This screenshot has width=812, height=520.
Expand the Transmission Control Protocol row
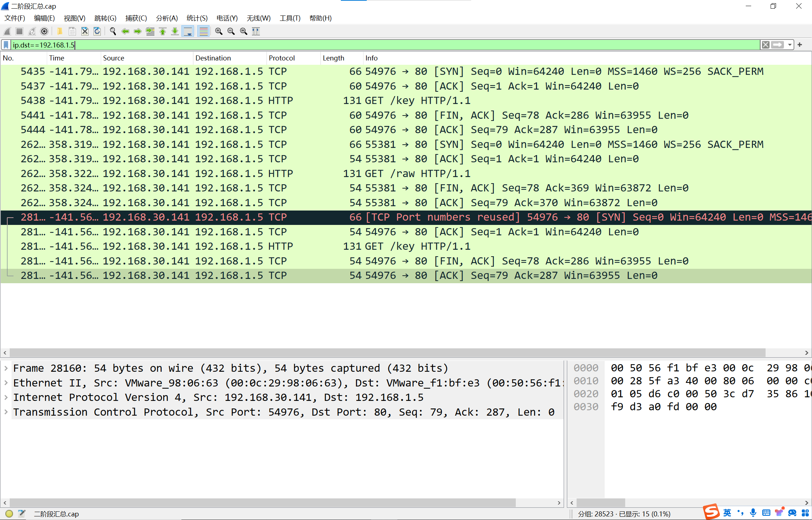[x=6, y=412]
